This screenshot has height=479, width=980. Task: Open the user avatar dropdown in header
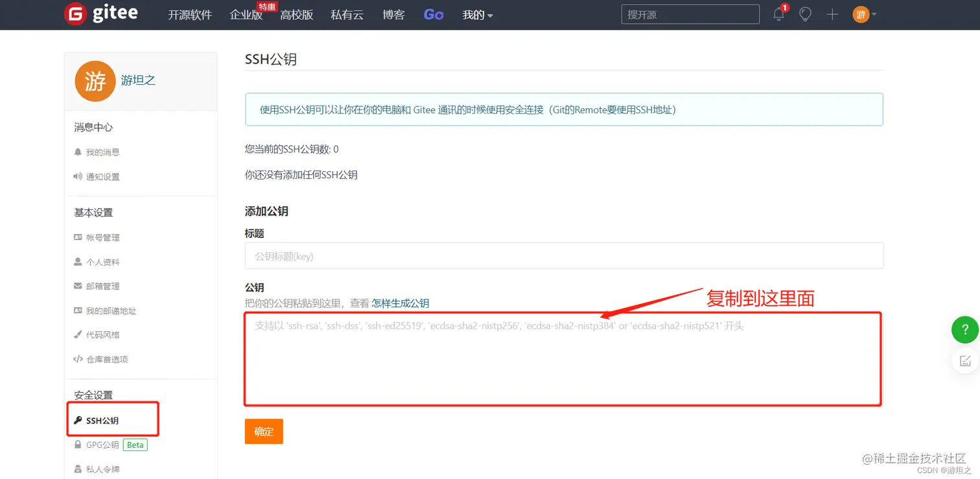tap(865, 14)
